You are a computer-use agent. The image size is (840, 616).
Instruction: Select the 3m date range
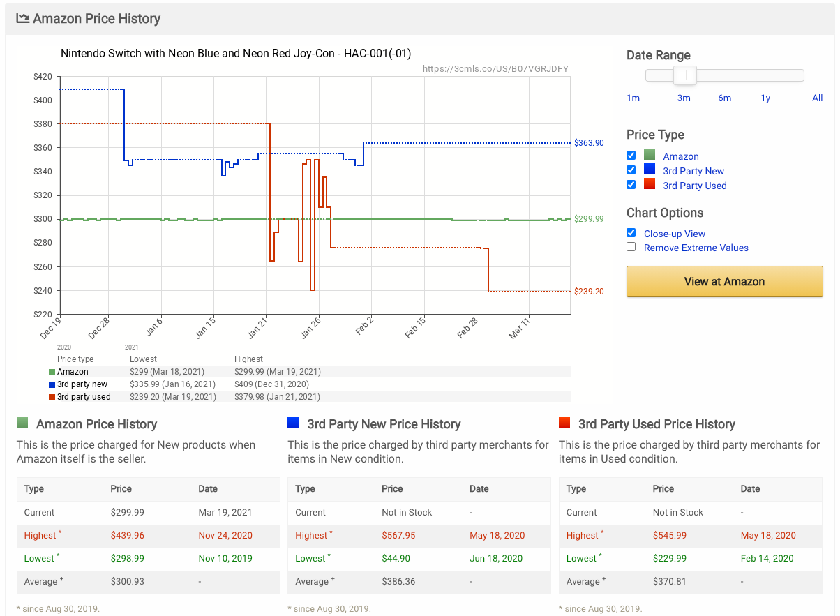(x=684, y=98)
